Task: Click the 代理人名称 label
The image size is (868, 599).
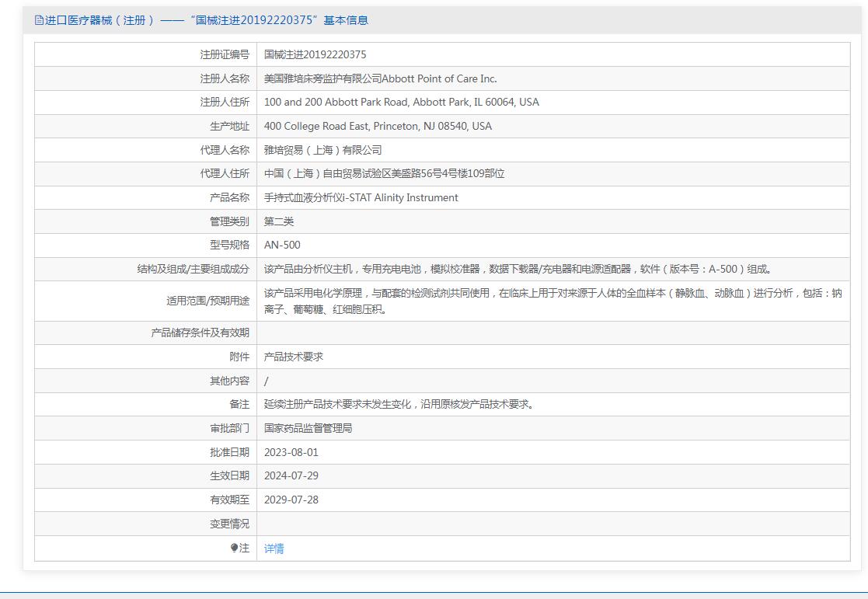Action: [x=225, y=150]
